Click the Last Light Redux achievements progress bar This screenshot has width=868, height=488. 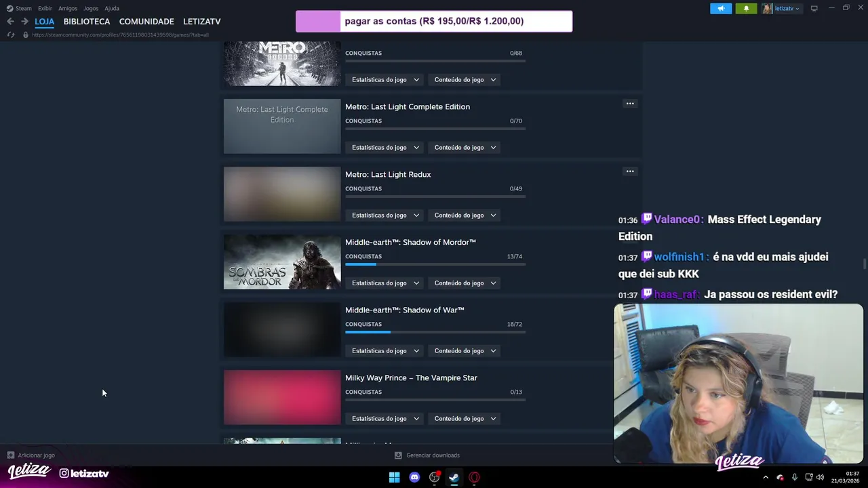click(x=435, y=197)
